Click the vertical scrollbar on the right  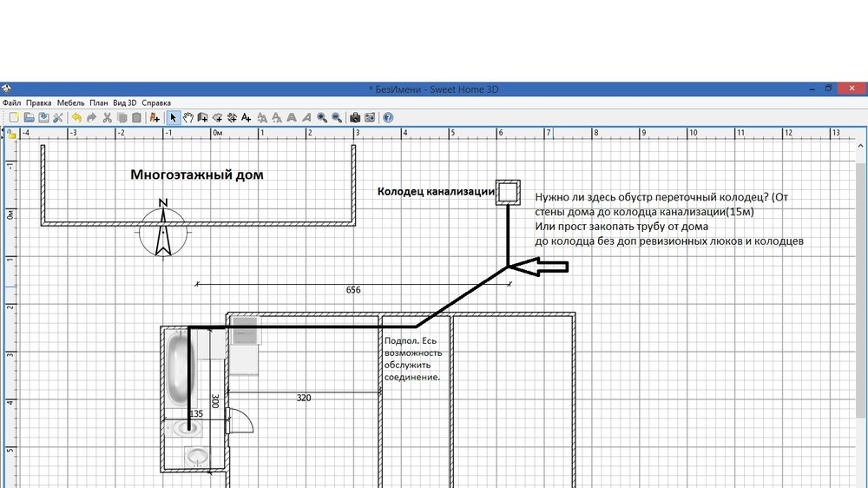point(860,304)
